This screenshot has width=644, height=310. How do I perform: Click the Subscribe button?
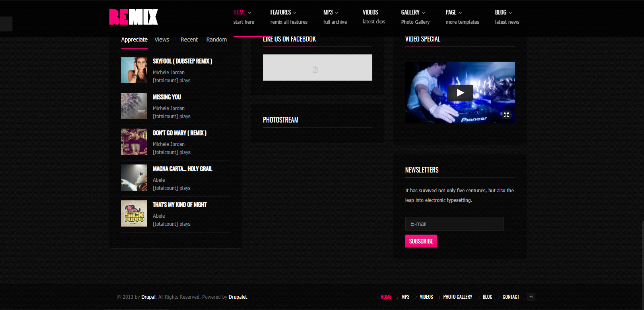421,241
